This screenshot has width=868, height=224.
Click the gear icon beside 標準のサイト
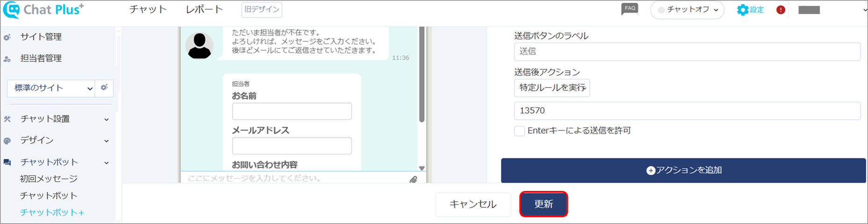(x=104, y=87)
